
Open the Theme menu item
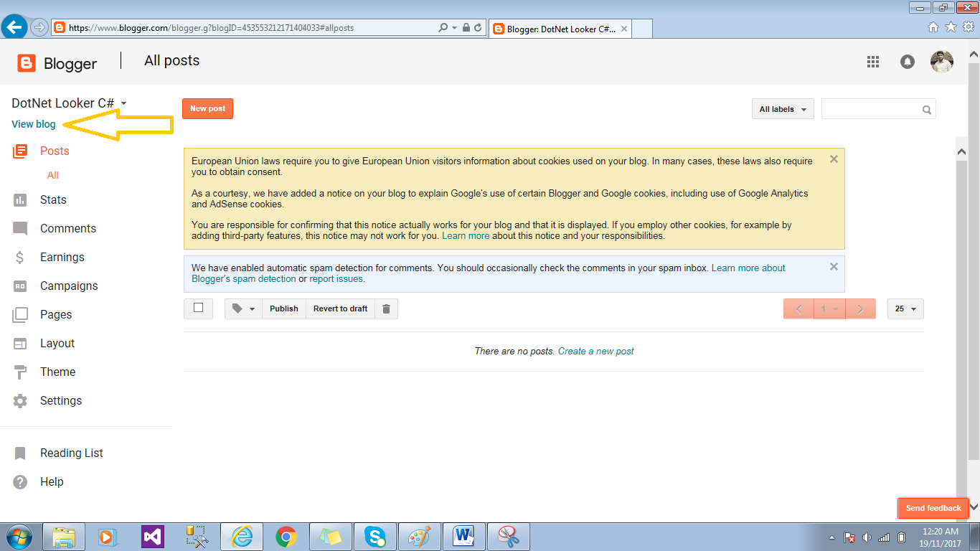pyautogui.click(x=58, y=372)
